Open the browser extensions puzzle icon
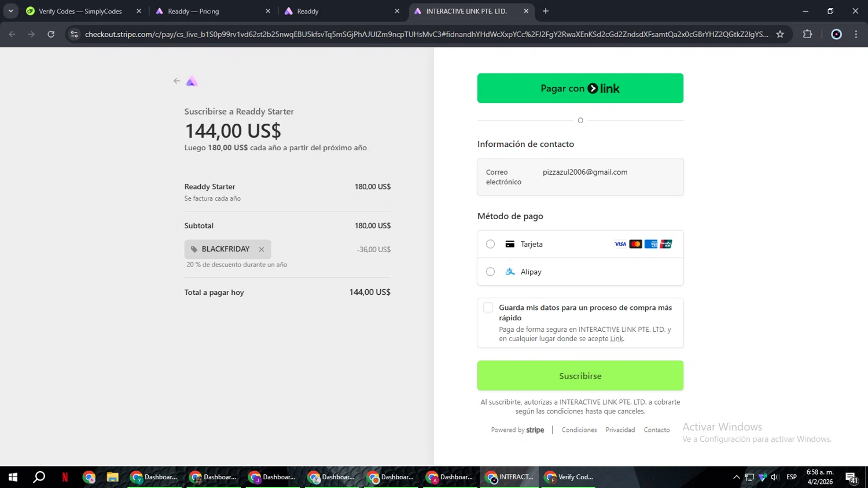Screen dimensions: 868x488 click(808, 34)
